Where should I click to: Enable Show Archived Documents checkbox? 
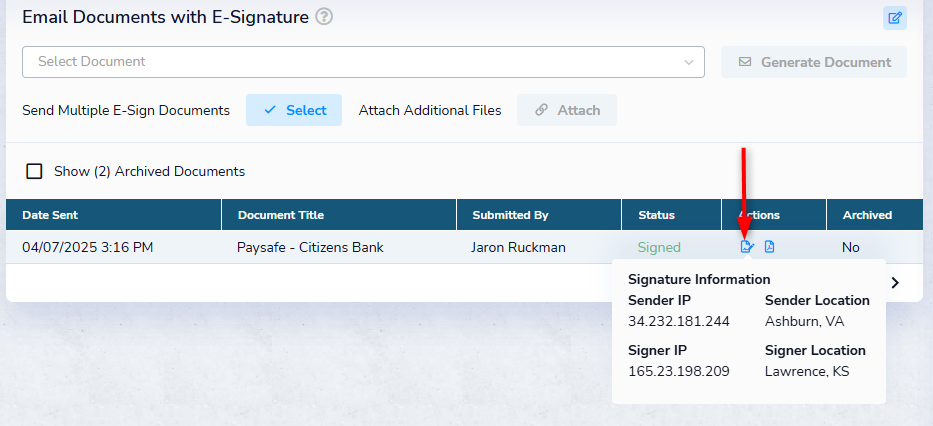[x=35, y=171]
